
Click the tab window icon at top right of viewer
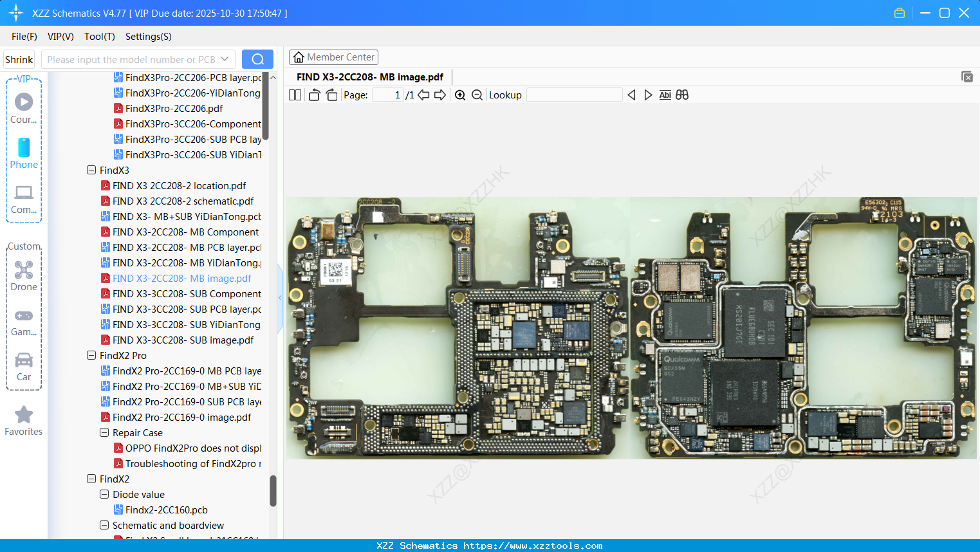(966, 77)
